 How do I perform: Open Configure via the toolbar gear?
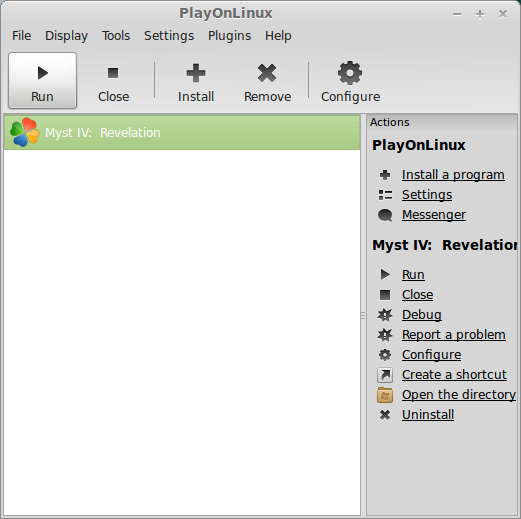[x=350, y=80]
